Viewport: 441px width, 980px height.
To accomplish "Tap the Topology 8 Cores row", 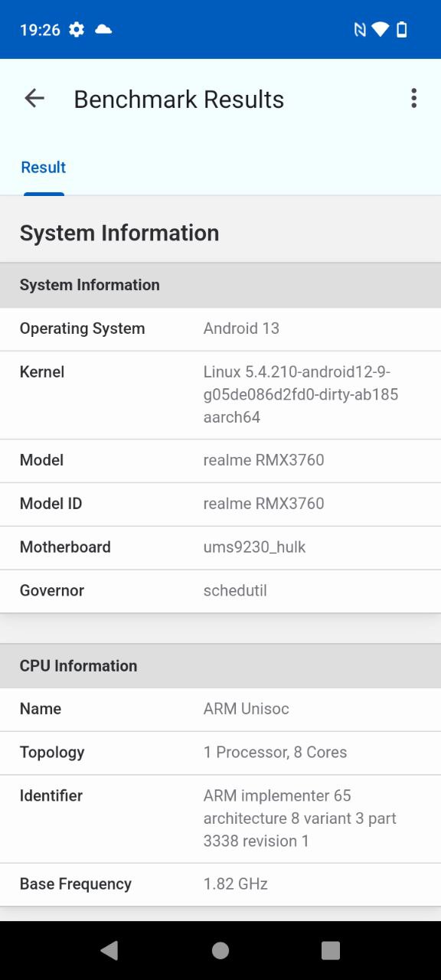I will 220,753.
